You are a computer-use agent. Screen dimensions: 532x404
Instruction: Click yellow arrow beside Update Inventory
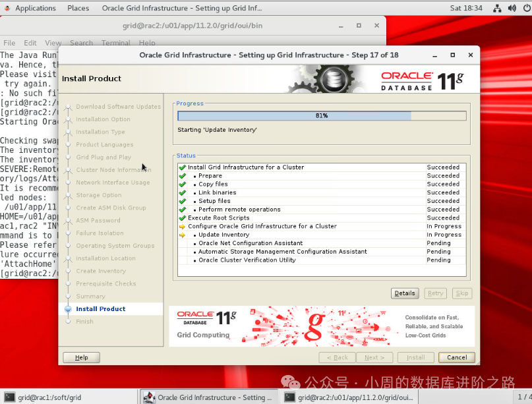182,235
